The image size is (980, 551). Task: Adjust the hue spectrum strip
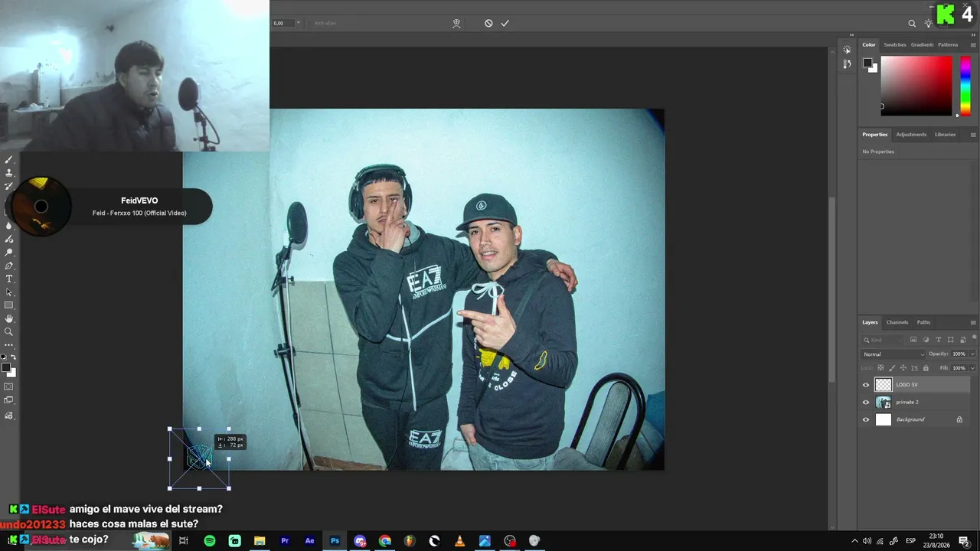point(965,86)
